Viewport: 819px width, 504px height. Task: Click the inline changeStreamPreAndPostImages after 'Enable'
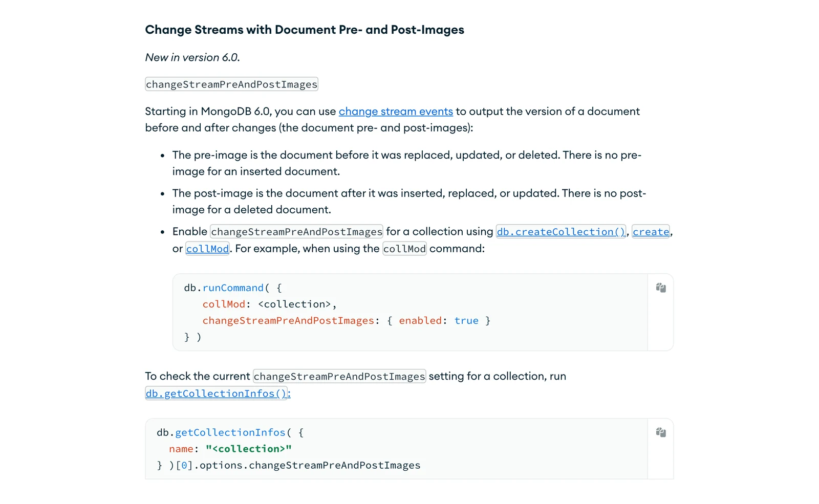[296, 232]
